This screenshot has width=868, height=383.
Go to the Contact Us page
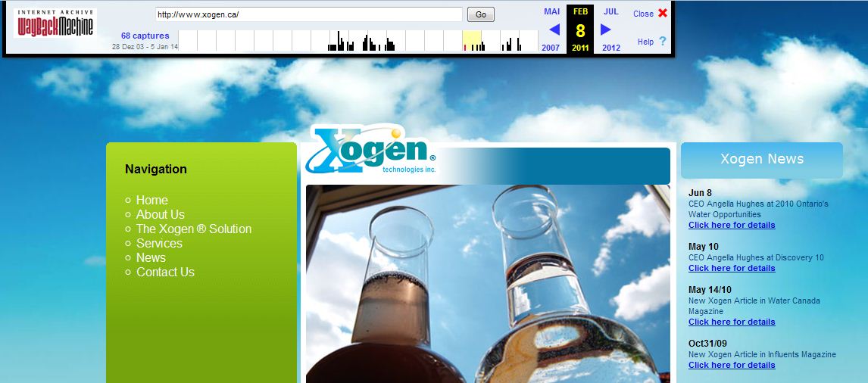(165, 272)
